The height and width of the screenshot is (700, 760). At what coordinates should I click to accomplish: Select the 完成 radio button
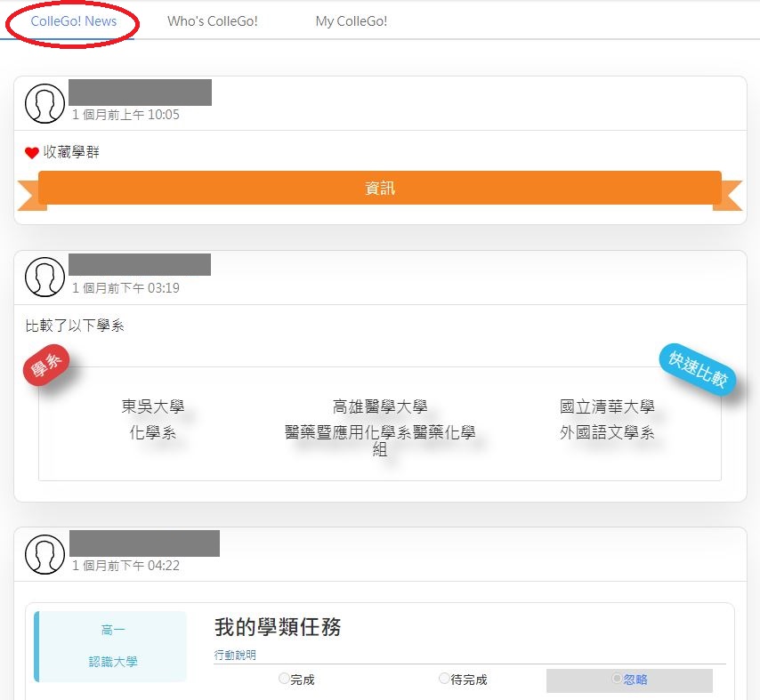coord(284,678)
